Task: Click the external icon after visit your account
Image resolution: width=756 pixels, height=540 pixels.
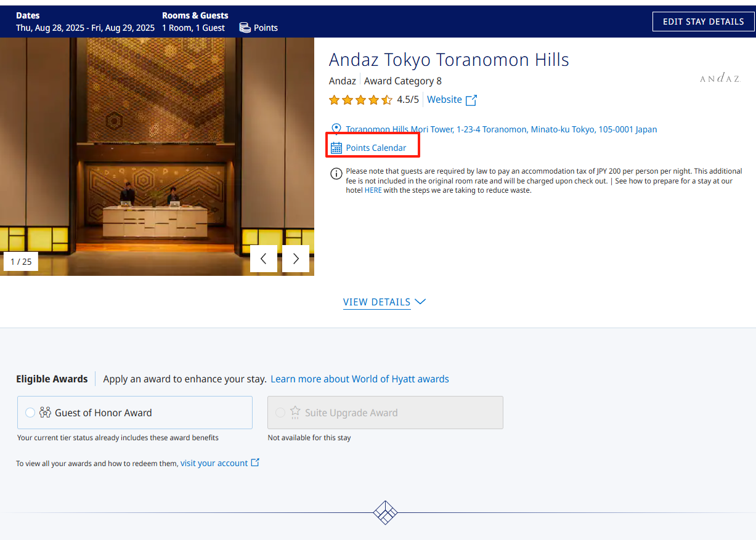Action: (255, 463)
